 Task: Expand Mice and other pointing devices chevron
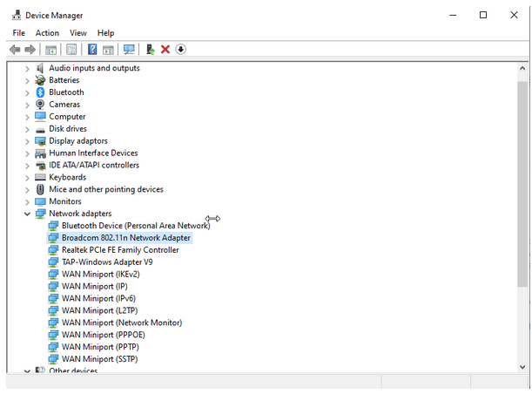click(27, 190)
